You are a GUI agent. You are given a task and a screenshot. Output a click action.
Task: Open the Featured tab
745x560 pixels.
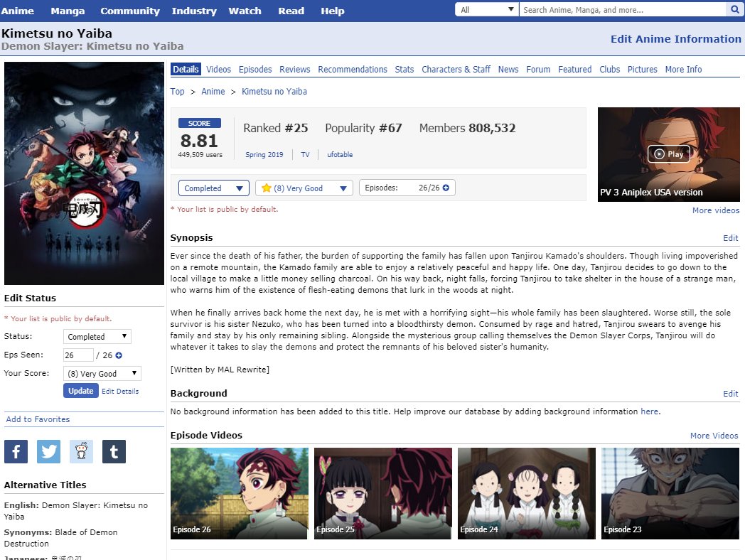[575, 70]
